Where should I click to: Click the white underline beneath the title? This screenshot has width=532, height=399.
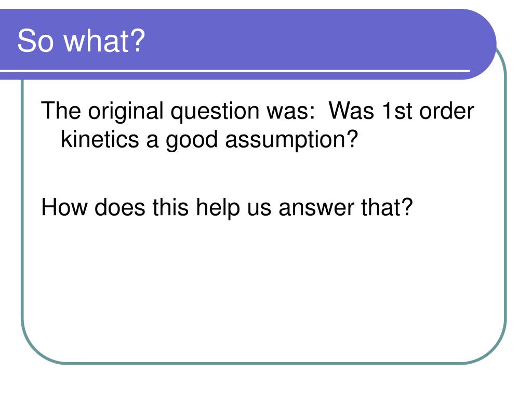tap(235, 71)
